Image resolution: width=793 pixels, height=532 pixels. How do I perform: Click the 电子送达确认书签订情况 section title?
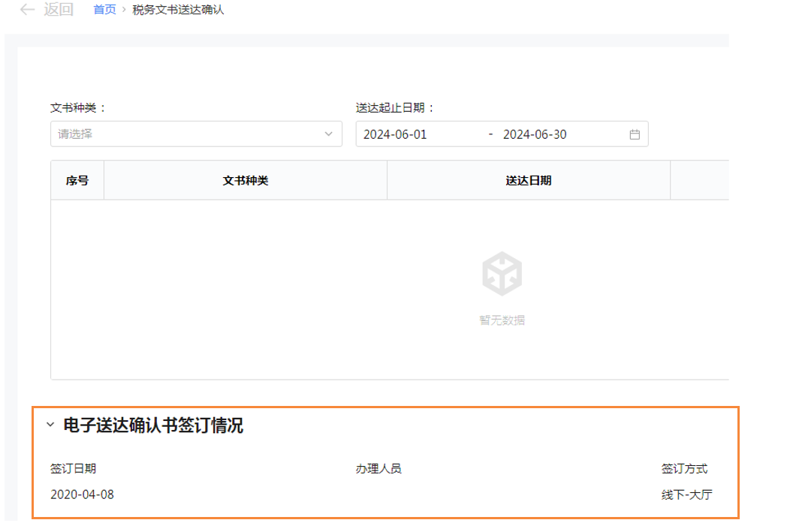pyautogui.click(x=153, y=425)
